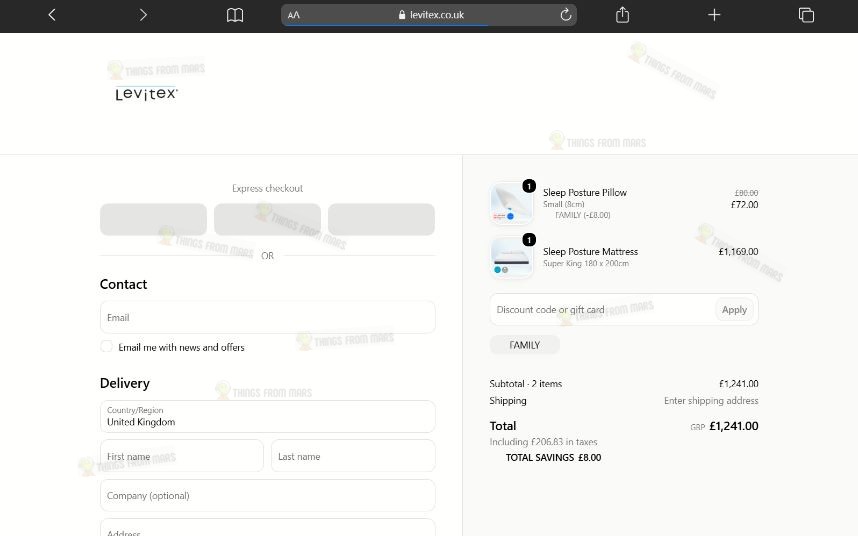
Task: Go forward with the Safari forward arrow
Action: 143,15
